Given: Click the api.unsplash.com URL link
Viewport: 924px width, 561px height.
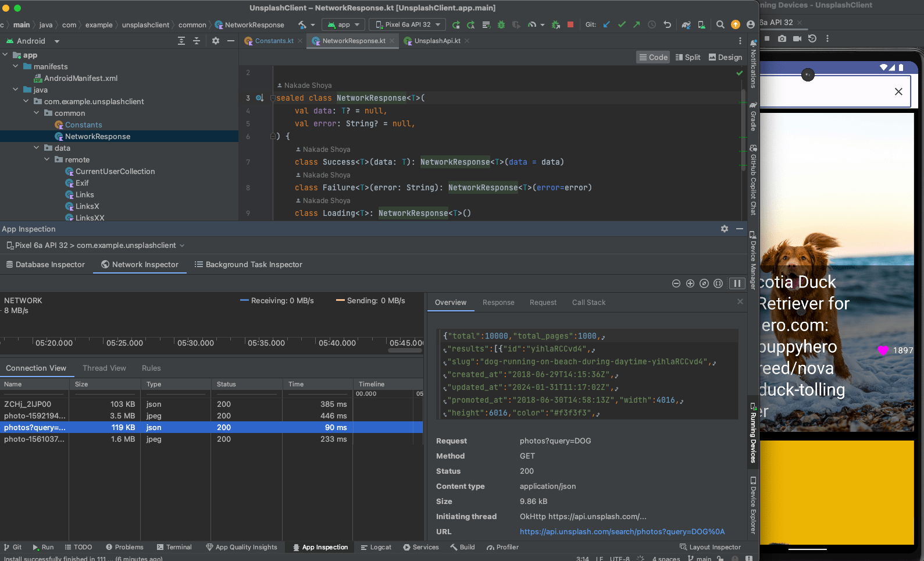Looking at the screenshot, I should (x=622, y=531).
